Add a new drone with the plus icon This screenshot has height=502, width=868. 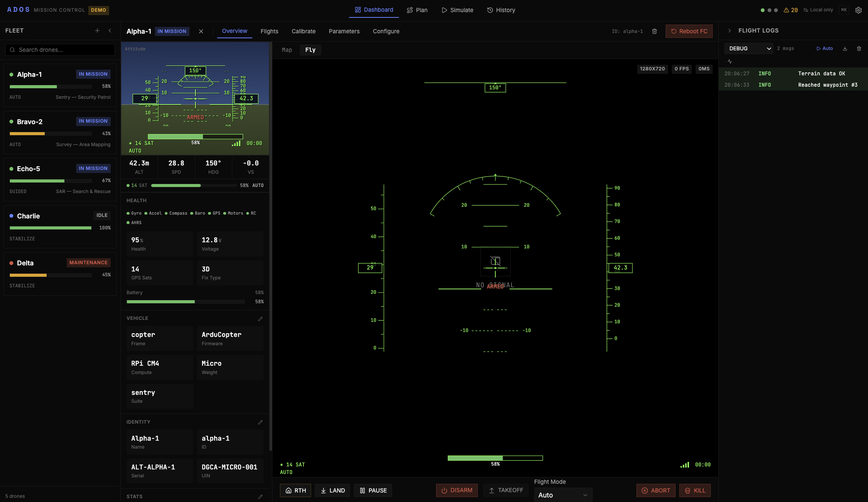[97, 31]
